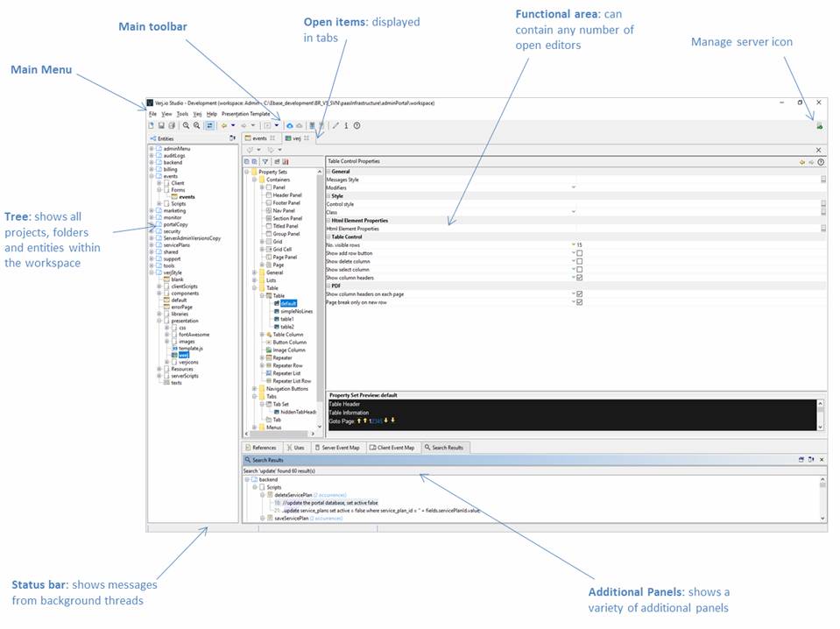Click the save toolbar icon

[x=162, y=126]
